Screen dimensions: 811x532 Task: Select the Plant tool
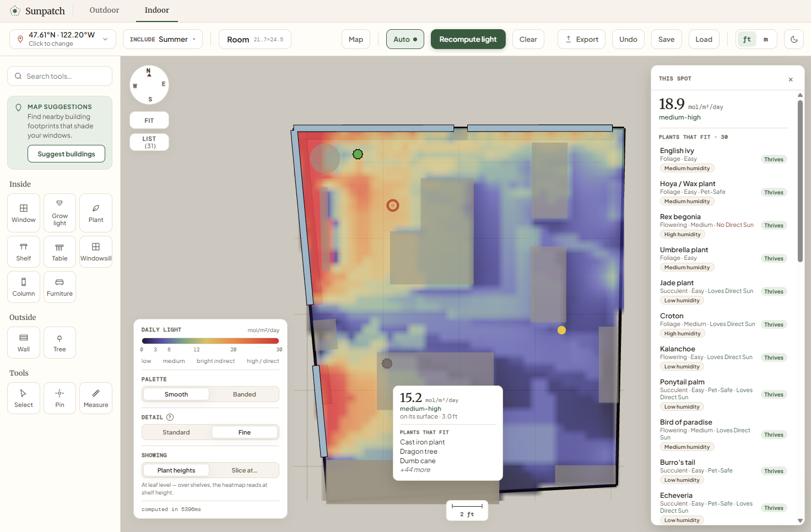(96, 213)
